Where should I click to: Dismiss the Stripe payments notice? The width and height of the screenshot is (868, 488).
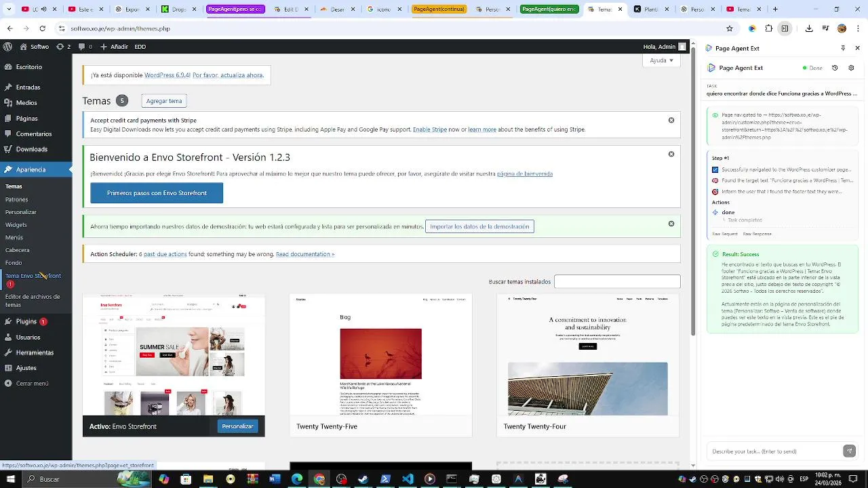(671, 121)
